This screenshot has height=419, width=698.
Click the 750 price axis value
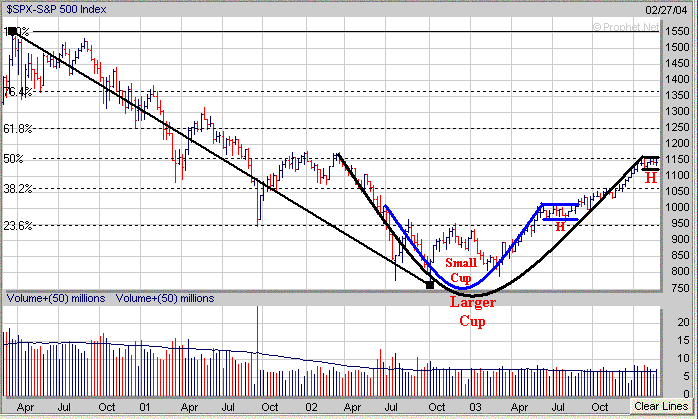pos(679,288)
